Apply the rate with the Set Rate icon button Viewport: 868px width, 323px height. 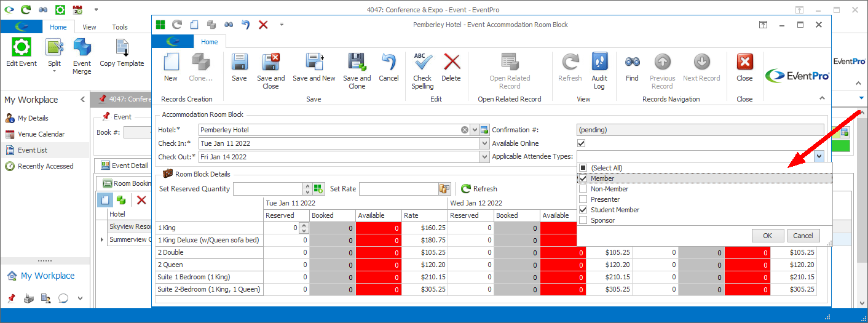[x=444, y=189]
